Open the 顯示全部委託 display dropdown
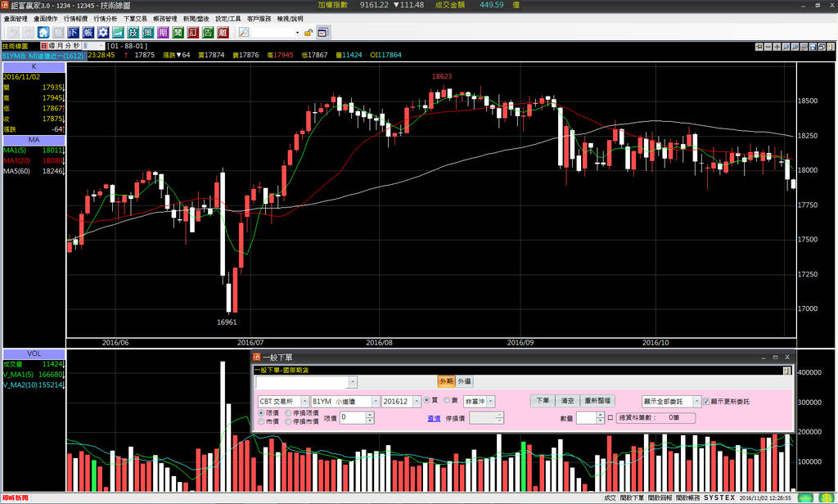The image size is (838, 504). pos(696,402)
